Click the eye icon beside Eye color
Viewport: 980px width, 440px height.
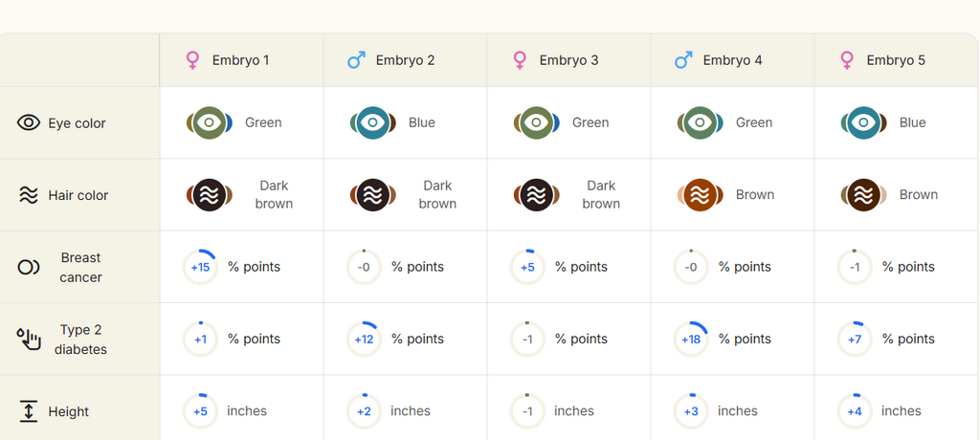[x=29, y=122]
